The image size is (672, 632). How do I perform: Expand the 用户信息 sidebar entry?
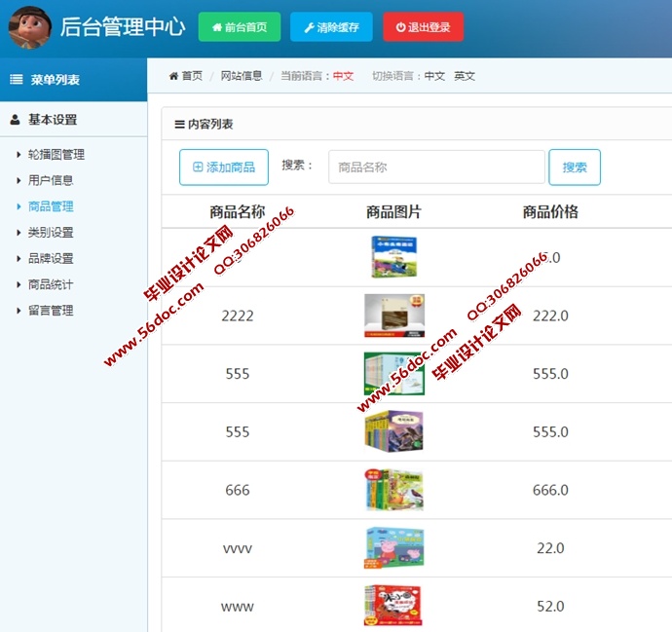51,180
